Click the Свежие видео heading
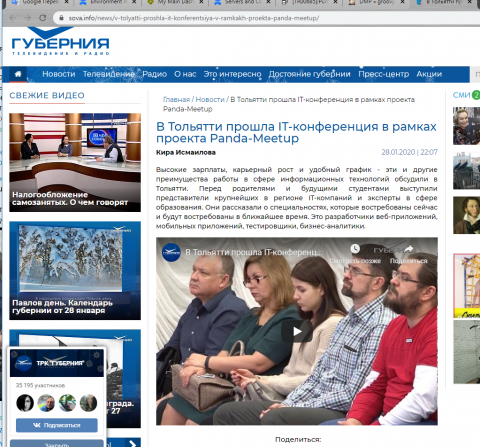The image size is (480, 447). 47,95
